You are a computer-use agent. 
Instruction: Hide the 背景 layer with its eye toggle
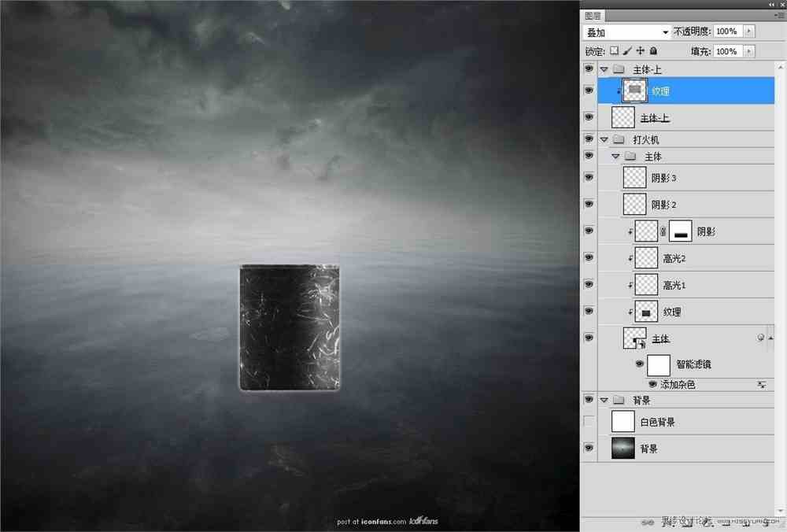(x=589, y=447)
